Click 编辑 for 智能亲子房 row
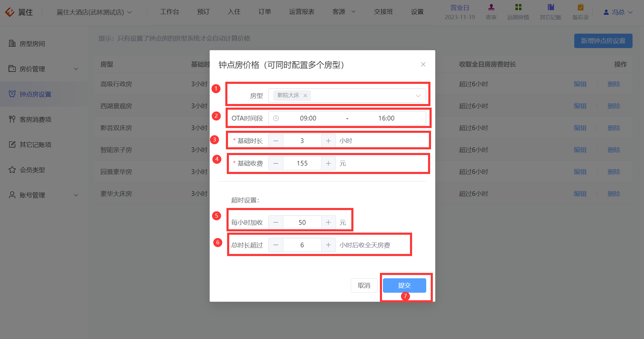 [x=580, y=150]
